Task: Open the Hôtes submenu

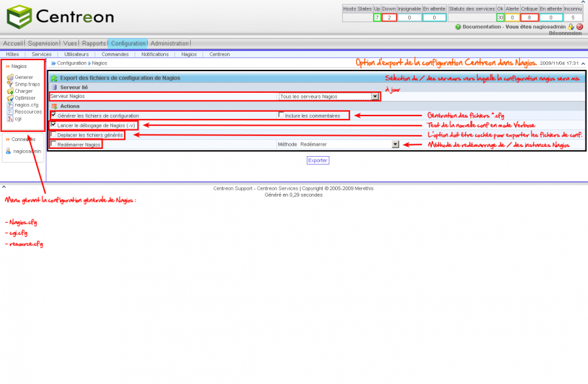Action: pyautogui.click(x=12, y=54)
